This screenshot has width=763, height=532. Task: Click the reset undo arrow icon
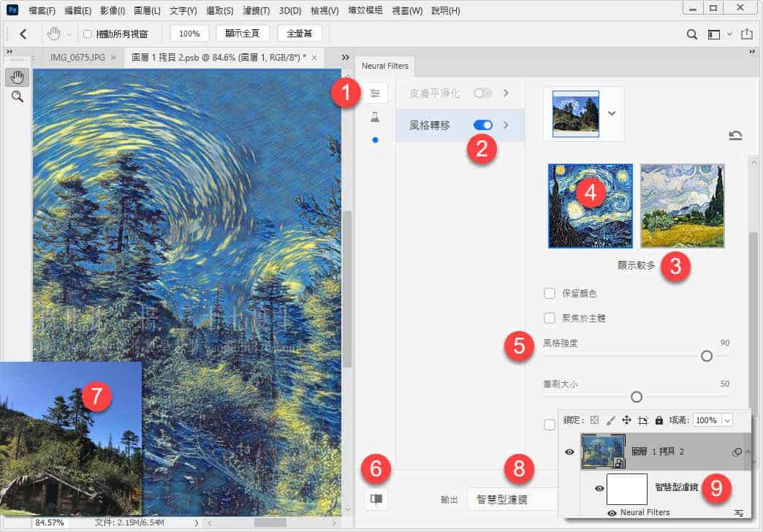click(734, 135)
